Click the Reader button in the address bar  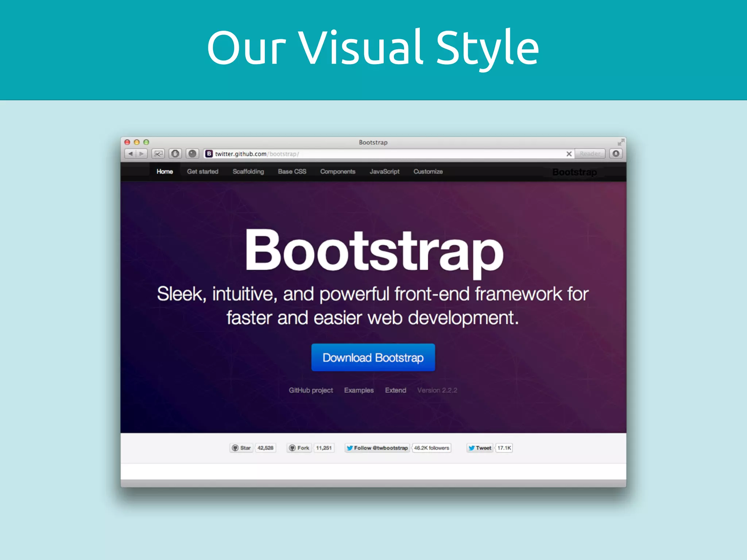tap(590, 154)
